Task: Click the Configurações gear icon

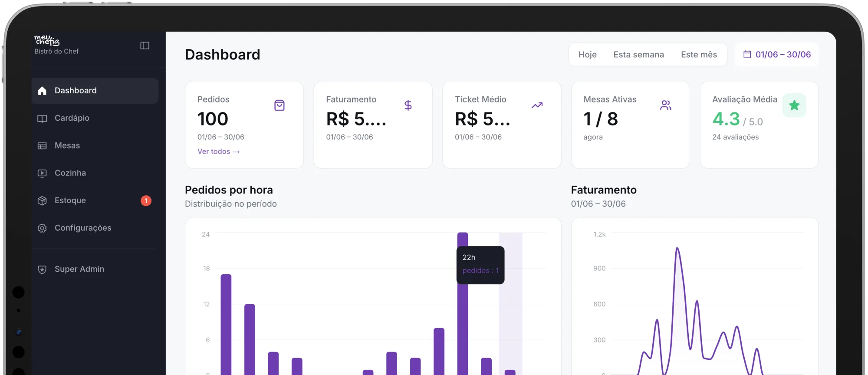Action: click(42, 228)
